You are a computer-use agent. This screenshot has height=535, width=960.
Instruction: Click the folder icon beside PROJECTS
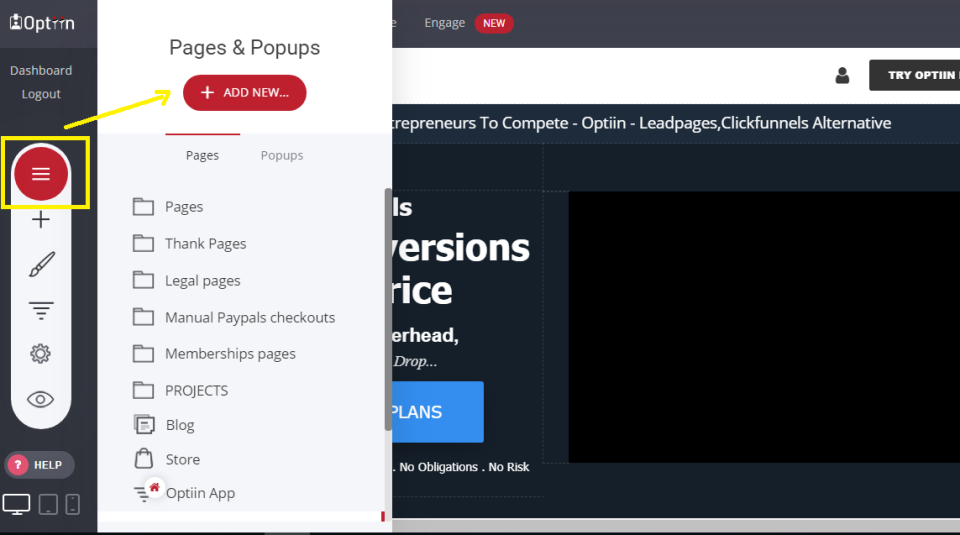pyautogui.click(x=143, y=391)
